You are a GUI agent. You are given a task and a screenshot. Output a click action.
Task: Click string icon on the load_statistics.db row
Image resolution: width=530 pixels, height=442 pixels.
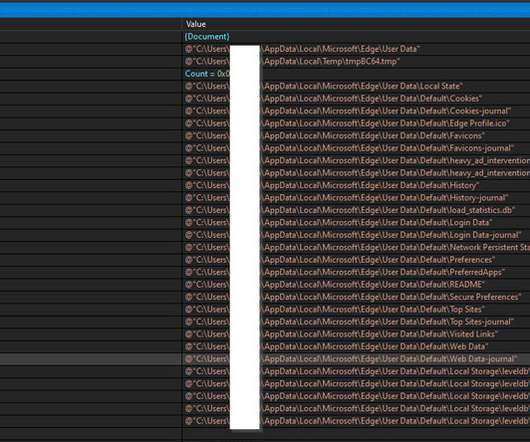[189, 210]
